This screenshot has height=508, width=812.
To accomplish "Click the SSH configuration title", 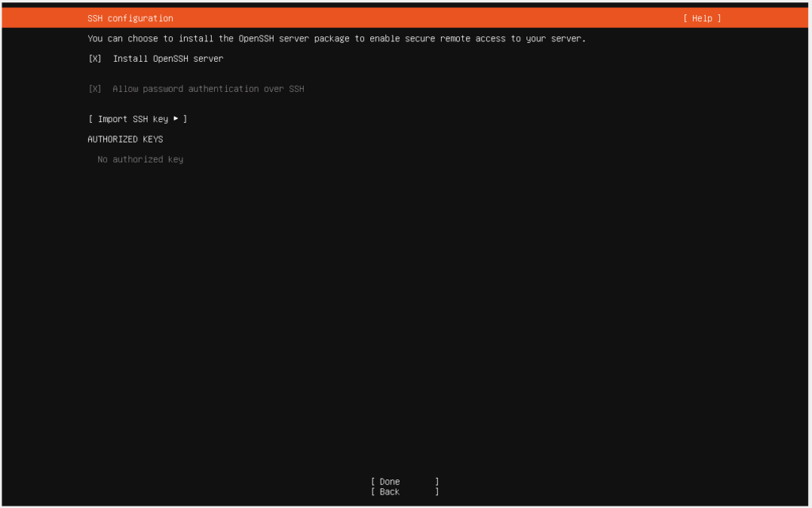I will (x=130, y=18).
